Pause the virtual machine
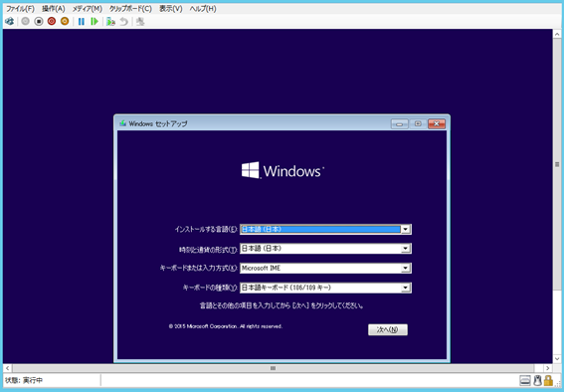The image size is (564, 392). pyautogui.click(x=82, y=22)
